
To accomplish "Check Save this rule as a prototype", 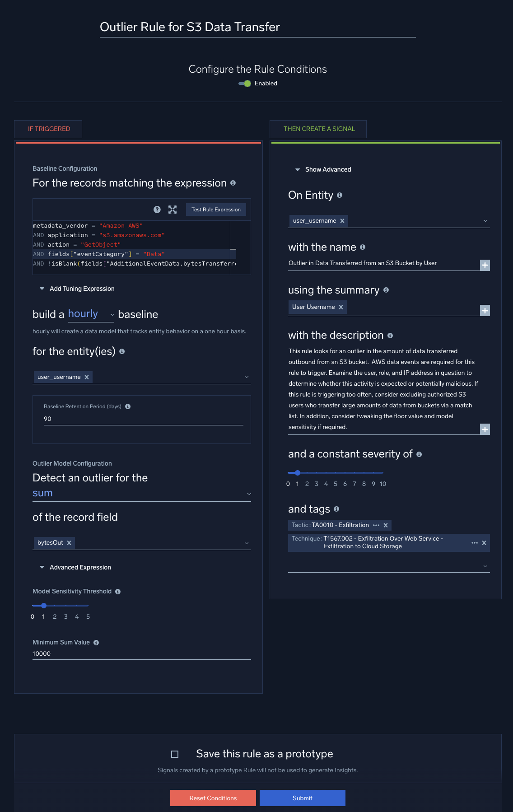I will (x=175, y=754).
